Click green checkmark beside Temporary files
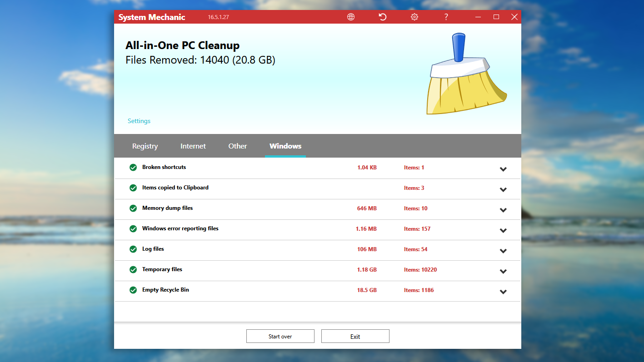Screen dimensions: 644x362 coord(133,270)
